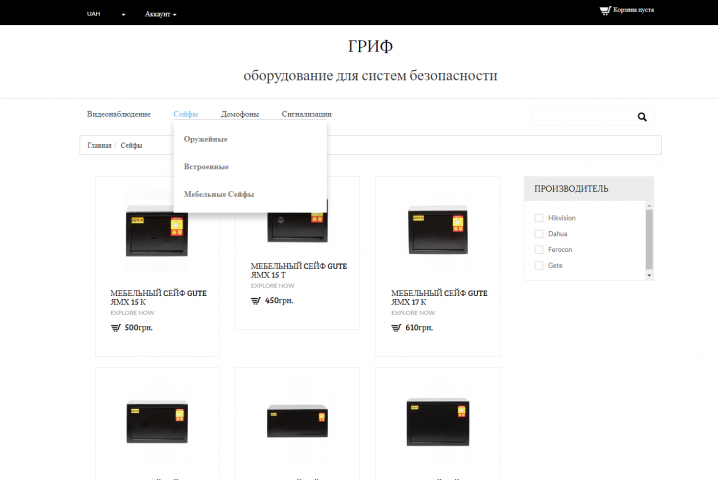Enable the Ferocon manufacturer filter
Viewport: 718px width, 480px height.
pos(539,250)
